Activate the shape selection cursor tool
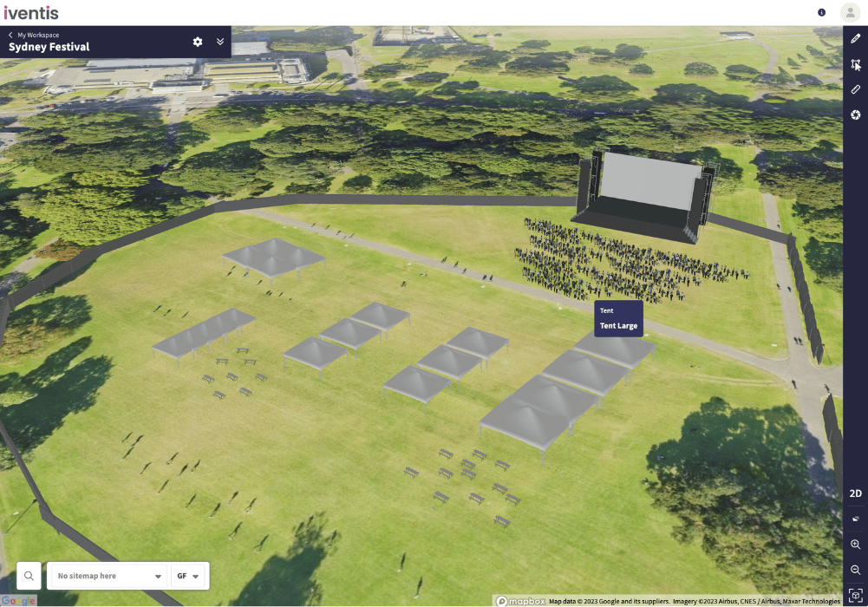Viewport: 868px width, 607px height. click(x=855, y=65)
